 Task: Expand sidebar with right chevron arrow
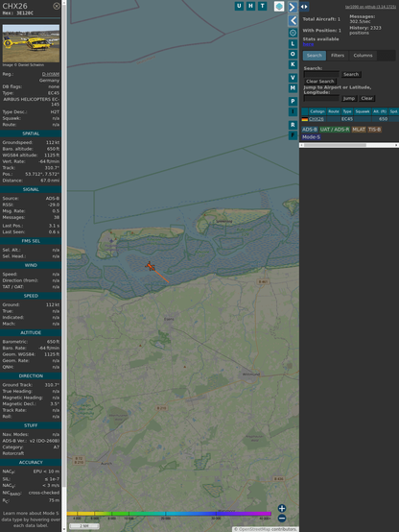(x=293, y=7)
